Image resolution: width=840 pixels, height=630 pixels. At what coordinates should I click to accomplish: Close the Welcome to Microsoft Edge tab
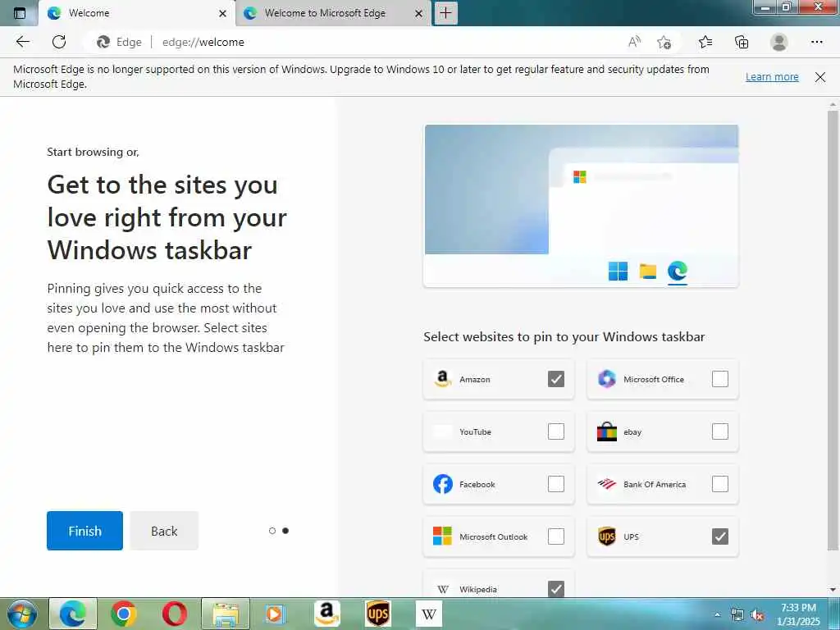pos(419,13)
